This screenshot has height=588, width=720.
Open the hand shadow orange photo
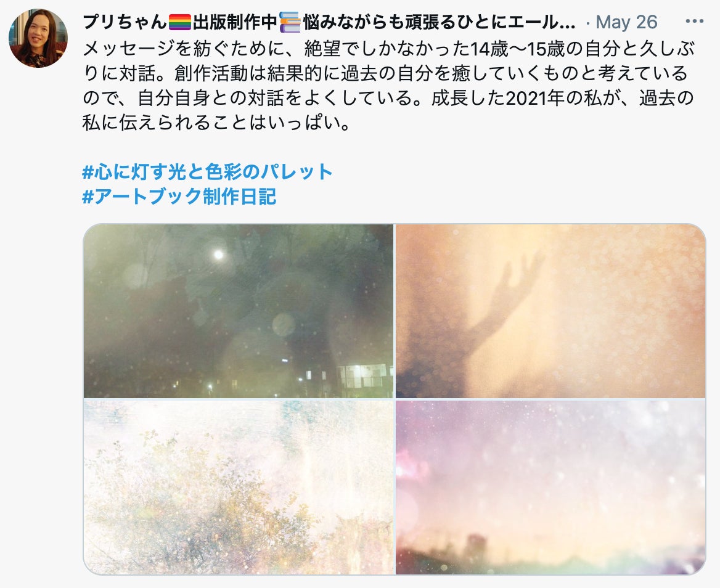(550, 311)
